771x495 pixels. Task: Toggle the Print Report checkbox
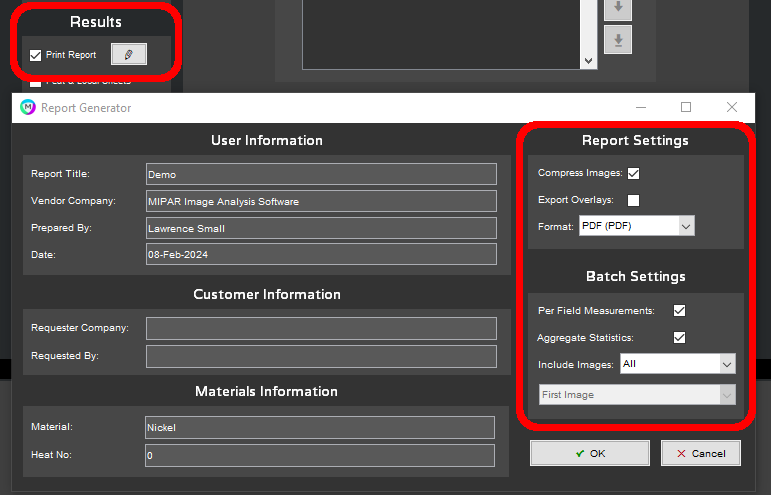35,55
